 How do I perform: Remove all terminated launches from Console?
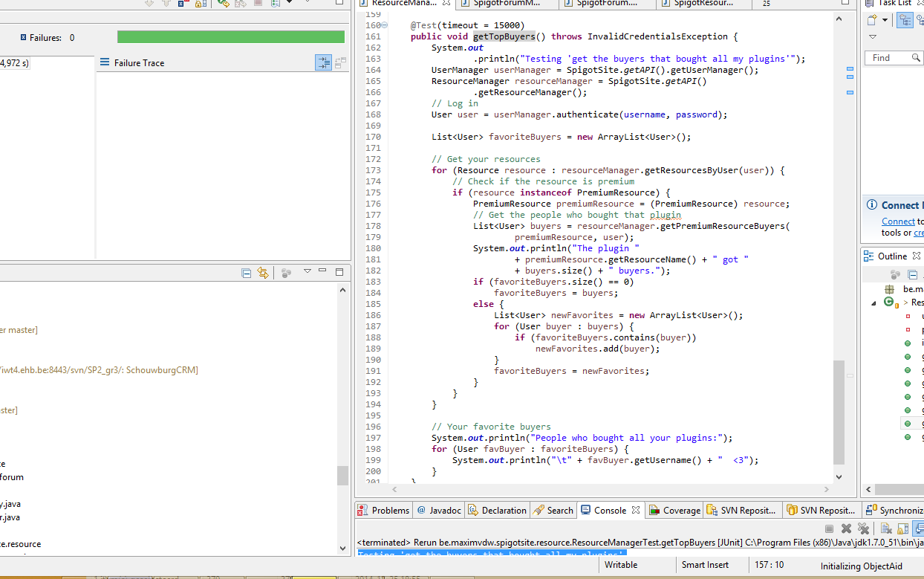[x=864, y=528]
